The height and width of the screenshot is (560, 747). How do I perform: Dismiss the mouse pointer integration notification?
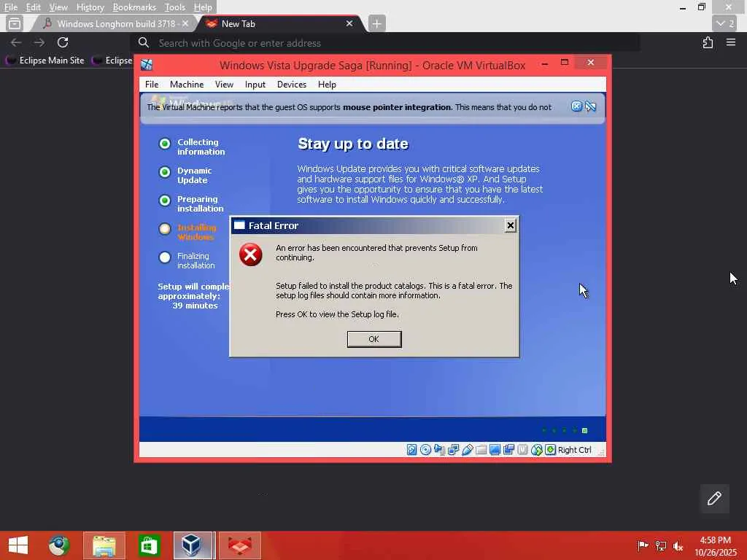pos(576,106)
